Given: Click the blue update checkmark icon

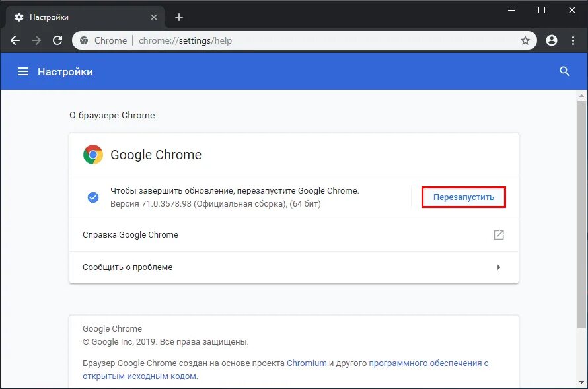Looking at the screenshot, I should 93,197.
